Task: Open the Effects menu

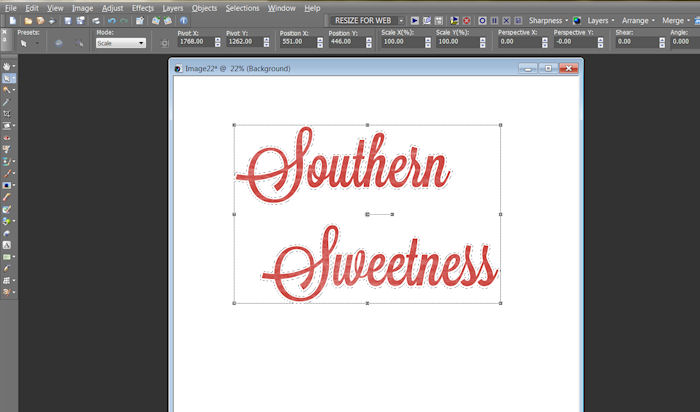Action: [x=143, y=7]
